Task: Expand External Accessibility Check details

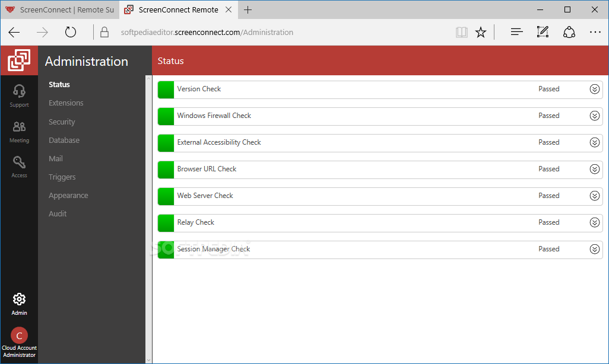Action: click(x=594, y=142)
